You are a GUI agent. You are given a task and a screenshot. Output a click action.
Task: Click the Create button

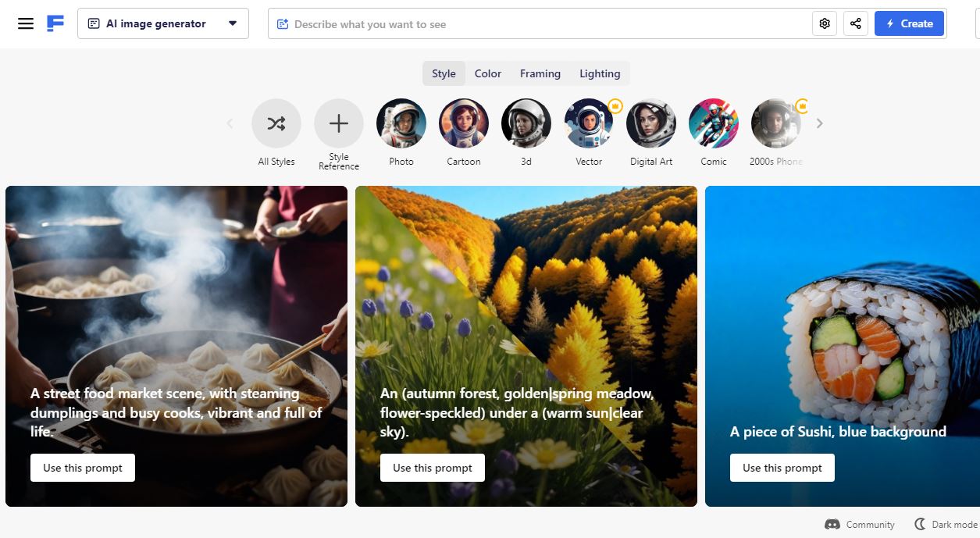[x=909, y=23]
